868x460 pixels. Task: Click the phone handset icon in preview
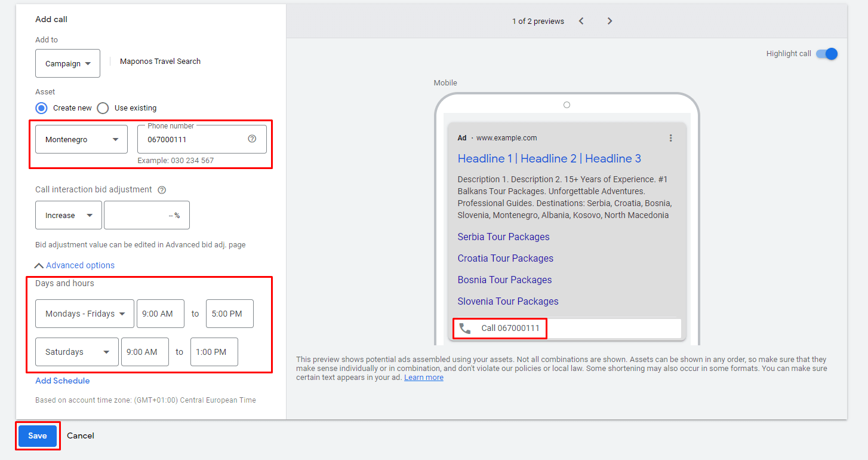(x=465, y=328)
